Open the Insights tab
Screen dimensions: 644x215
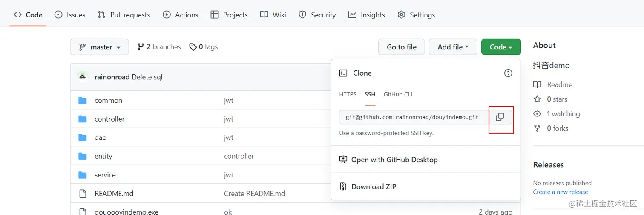(367, 15)
